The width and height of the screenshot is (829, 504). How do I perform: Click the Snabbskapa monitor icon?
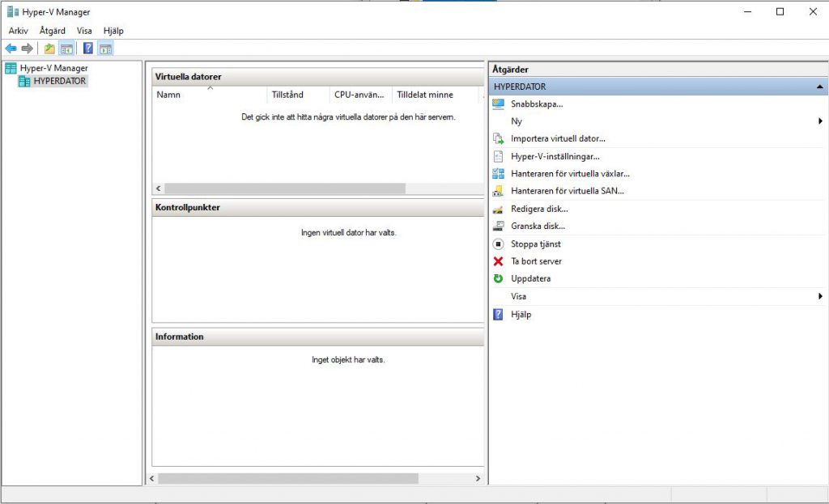[498, 104]
